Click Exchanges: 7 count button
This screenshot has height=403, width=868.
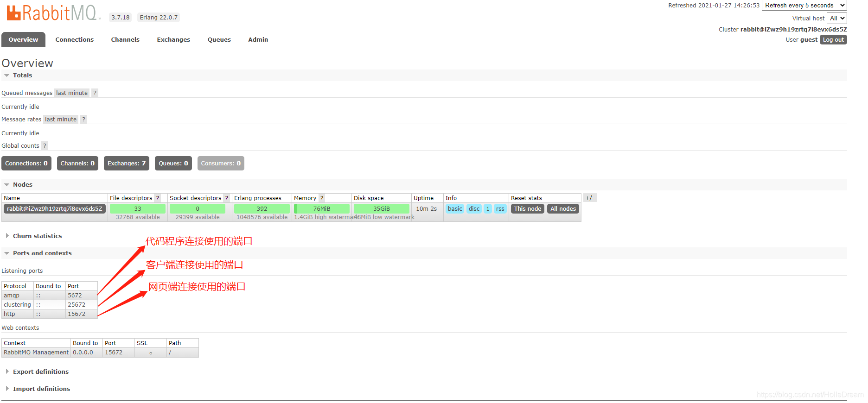[127, 163]
